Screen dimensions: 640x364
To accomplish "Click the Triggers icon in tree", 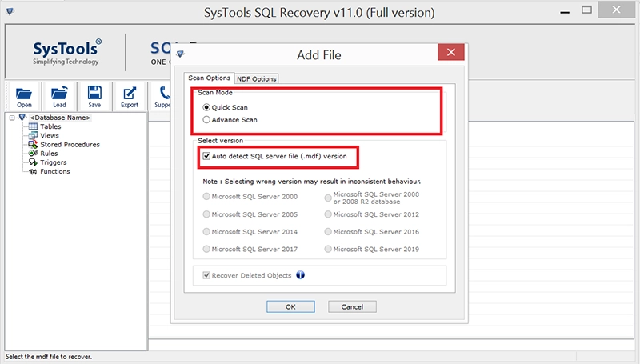I will click(33, 162).
